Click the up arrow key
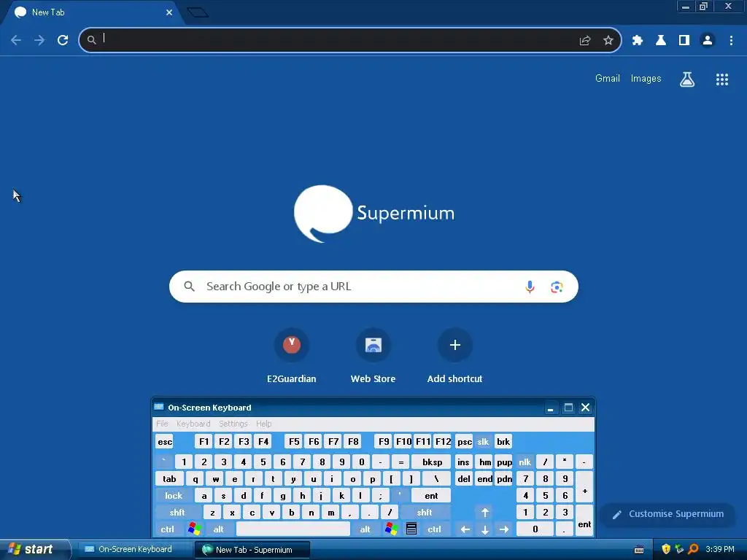 coord(485,513)
